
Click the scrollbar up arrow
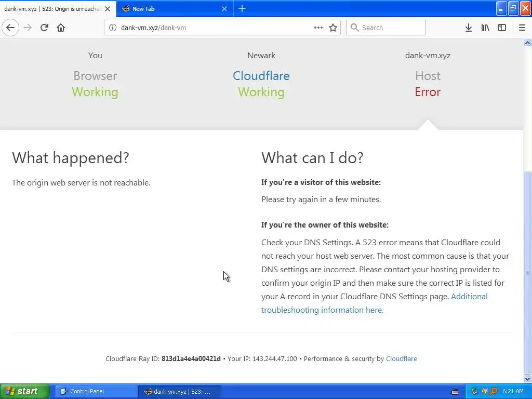(528, 43)
